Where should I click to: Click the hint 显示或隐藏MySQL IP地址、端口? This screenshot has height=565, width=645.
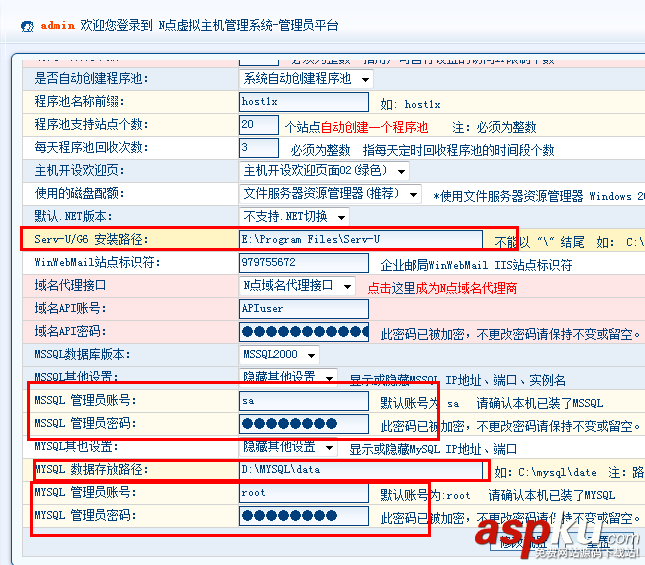tap(433, 449)
